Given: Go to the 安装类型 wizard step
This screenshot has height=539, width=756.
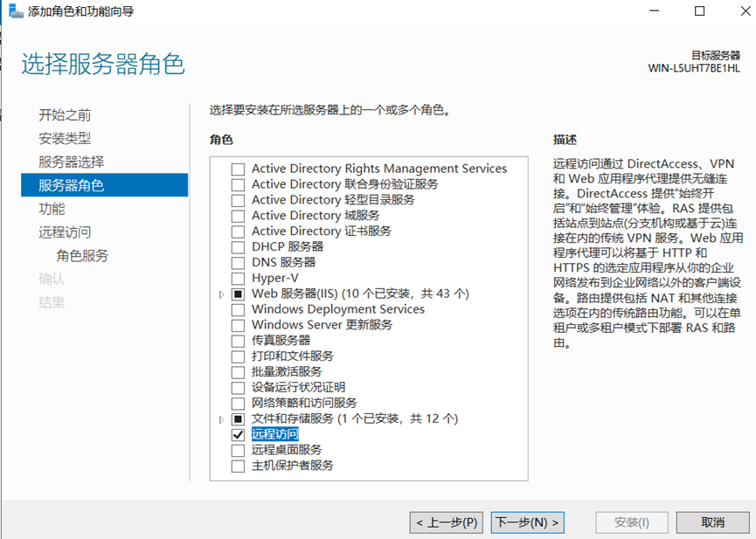Looking at the screenshot, I should (65, 138).
